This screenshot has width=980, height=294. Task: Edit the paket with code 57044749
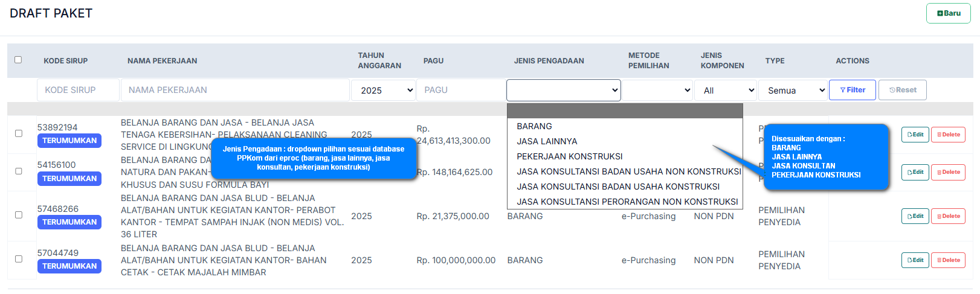pos(915,260)
